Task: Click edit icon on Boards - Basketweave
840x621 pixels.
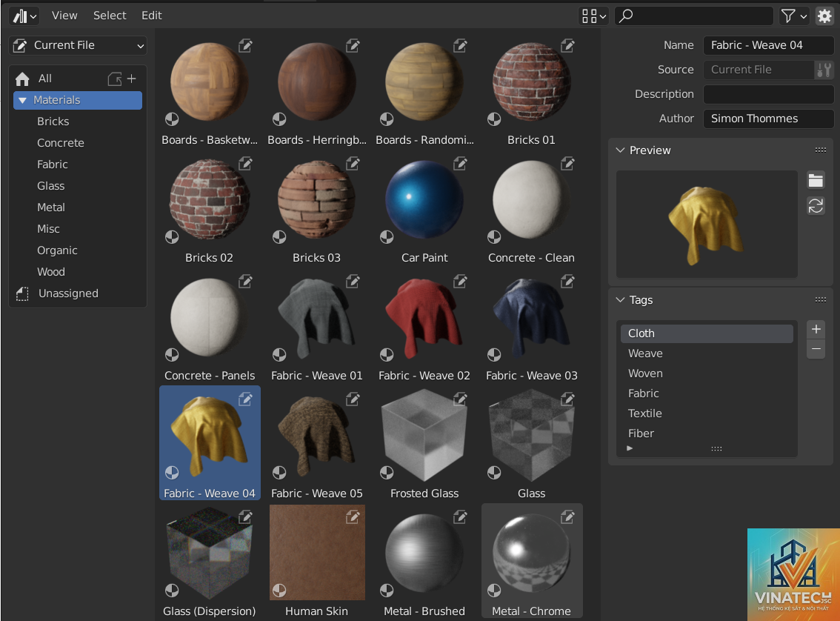Action: click(x=245, y=45)
